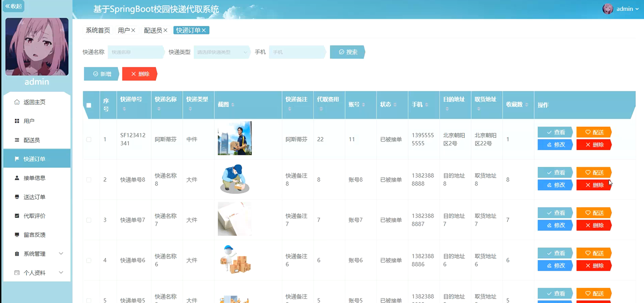Close the 快递订单 tab

[x=204, y=30]
